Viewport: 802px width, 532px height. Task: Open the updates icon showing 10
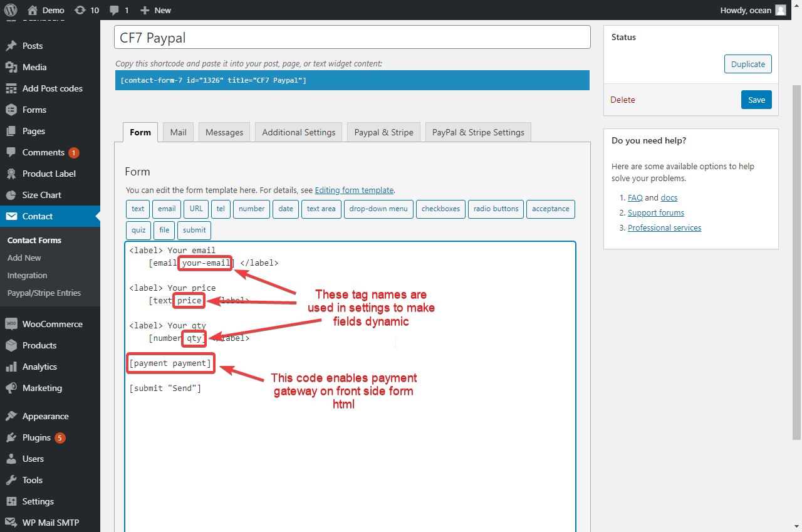80,10
